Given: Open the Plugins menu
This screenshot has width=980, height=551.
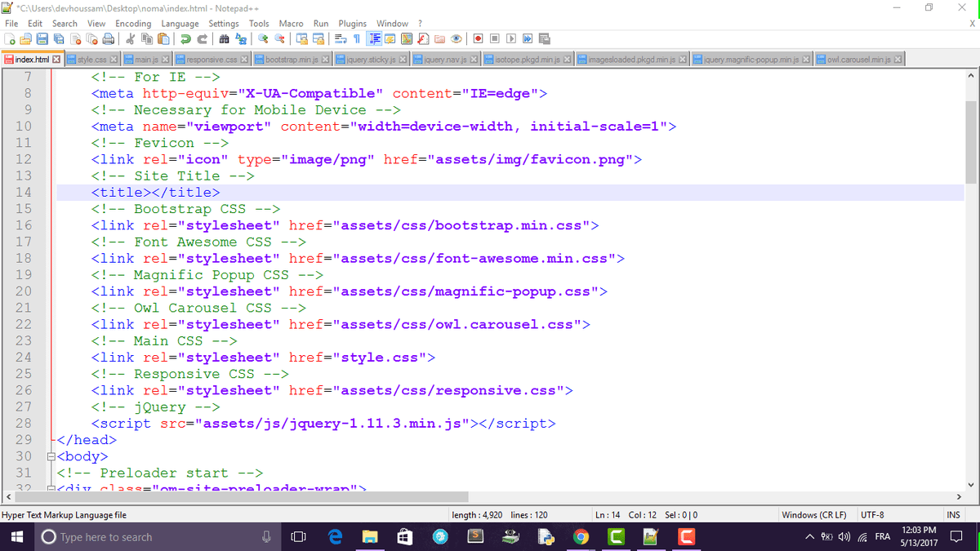Looking at the screenshot, I should 352,24.
